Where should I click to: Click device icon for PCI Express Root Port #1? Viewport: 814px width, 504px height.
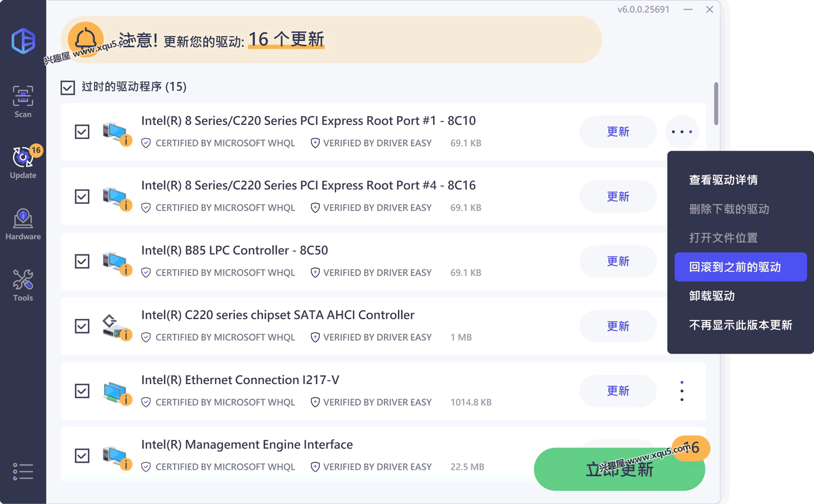pos(117,133)
